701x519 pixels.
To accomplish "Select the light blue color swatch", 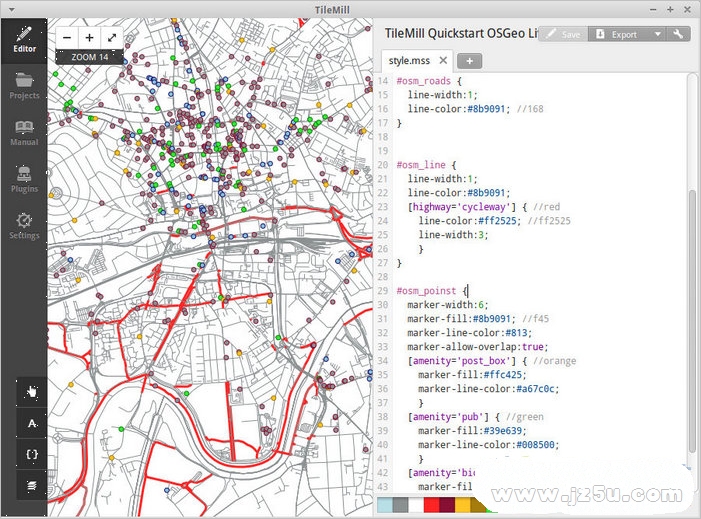I will click(x=384, y=505).
